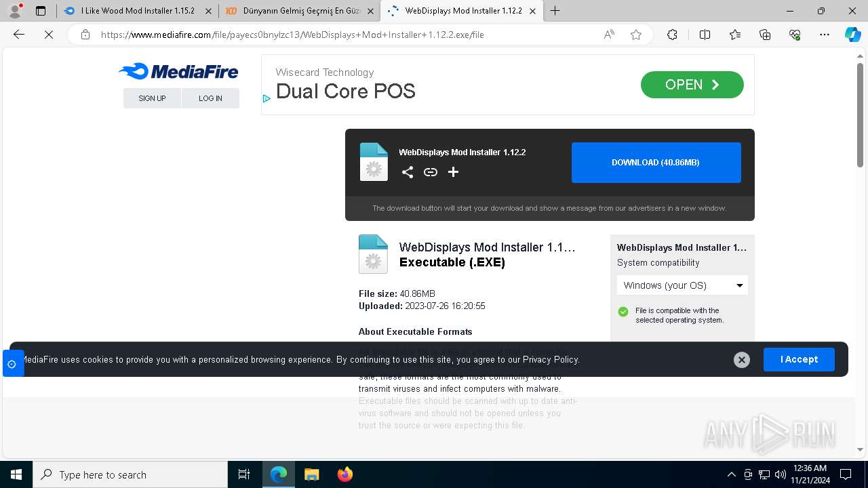Close the Dünyanın Gelmiş Geçmiş tab
Screen dimensions: 868x488
tap(370, 11)
